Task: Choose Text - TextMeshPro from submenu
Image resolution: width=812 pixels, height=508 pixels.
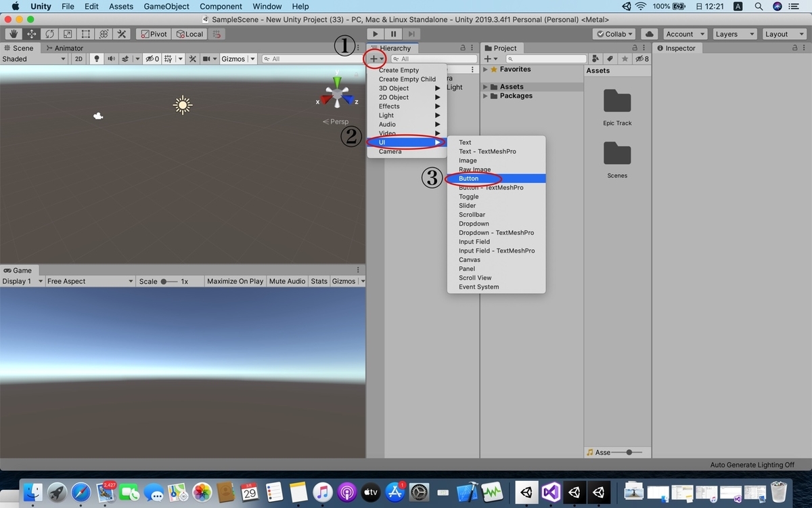Action: [496, 151]
